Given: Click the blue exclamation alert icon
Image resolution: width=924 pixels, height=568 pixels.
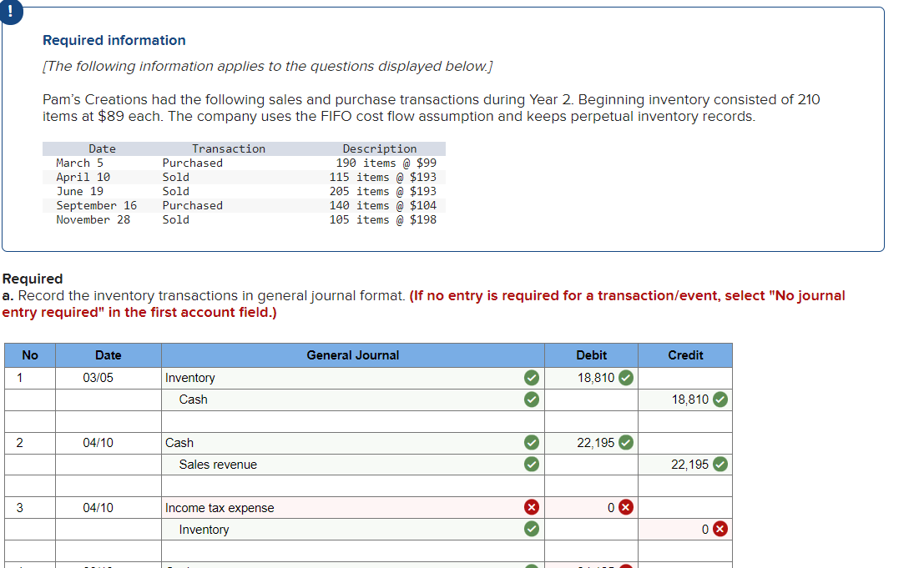Looking at the screenshot, I should pyautogui.click(x=11, y=12).
